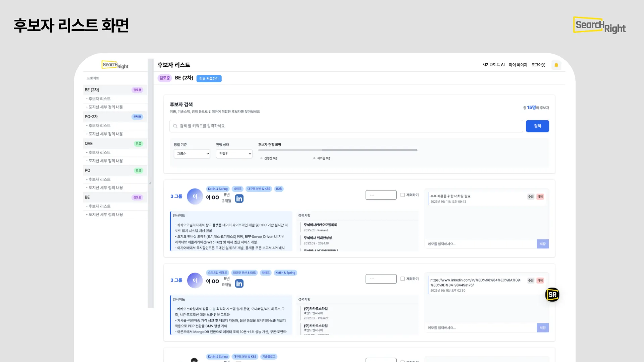Open the 진행 상태 dropdown

pyautogui.click(x=234, y=154)
